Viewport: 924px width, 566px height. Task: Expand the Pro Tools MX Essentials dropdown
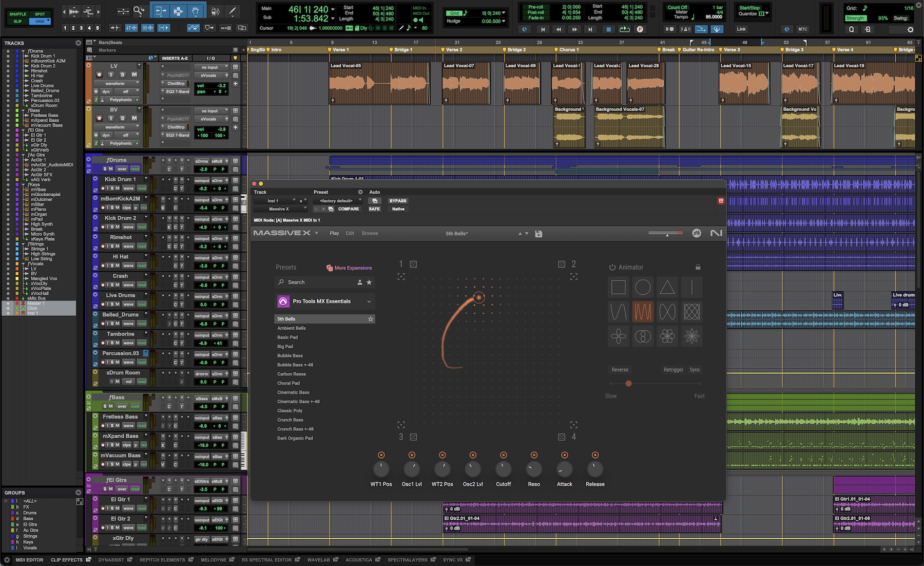coord(369,301)
